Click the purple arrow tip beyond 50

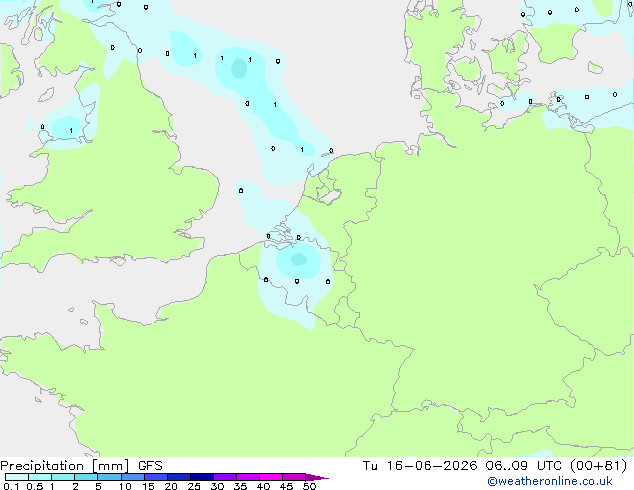click(x=317, y=477)
